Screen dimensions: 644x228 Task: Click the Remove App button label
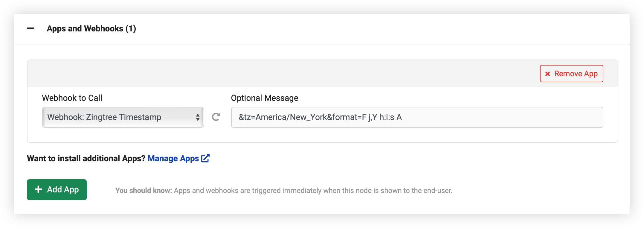pyautogui.click(x=576, y=74)
